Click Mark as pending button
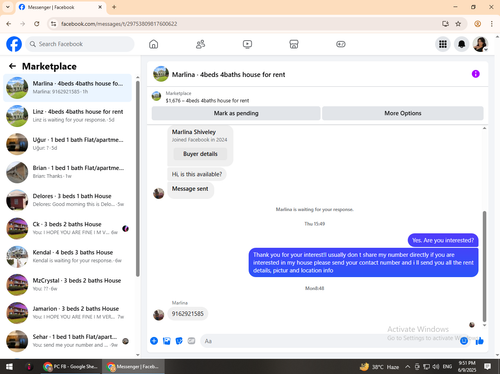The height and width of the screenshot is (374, 500). pos(236,113)
